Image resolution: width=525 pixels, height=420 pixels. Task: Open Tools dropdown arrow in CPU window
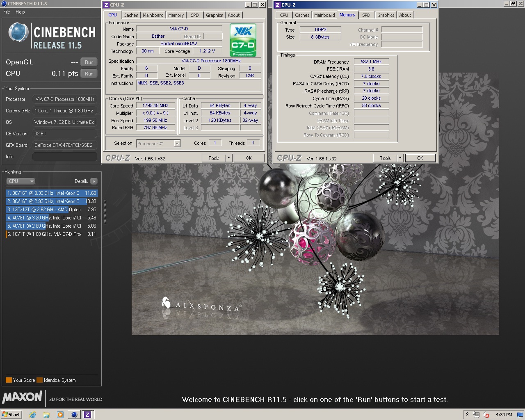click(229, 158)
